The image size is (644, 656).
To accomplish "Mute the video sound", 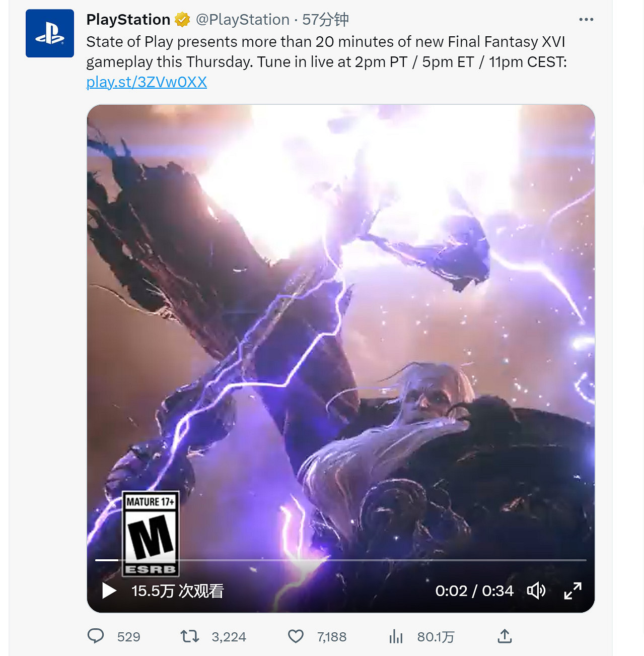I will (x=536, y=591).
